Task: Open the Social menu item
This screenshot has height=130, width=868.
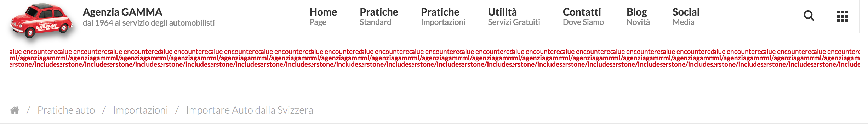Action: coord(686,17)
